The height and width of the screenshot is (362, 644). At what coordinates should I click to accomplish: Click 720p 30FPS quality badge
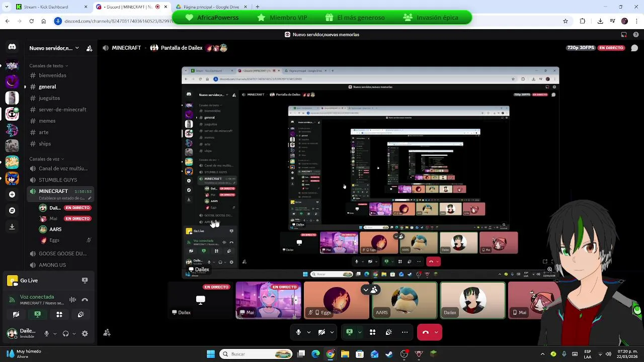point(581,48)
